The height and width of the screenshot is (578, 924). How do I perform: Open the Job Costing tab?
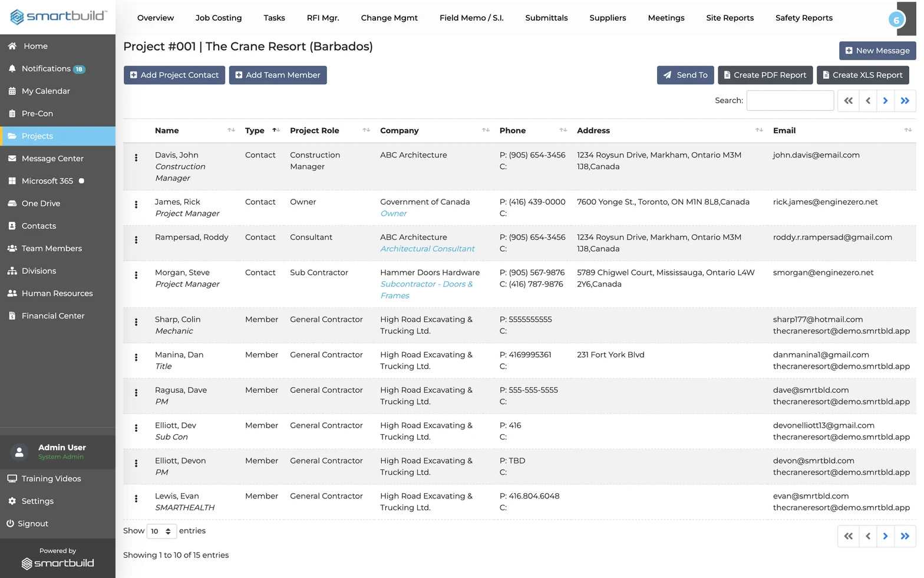pyautogui.click(x=219, y=18)
